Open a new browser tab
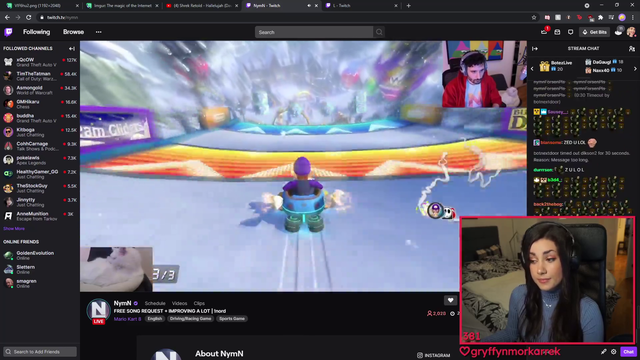 pyautogui.click(x=409, y=6)
